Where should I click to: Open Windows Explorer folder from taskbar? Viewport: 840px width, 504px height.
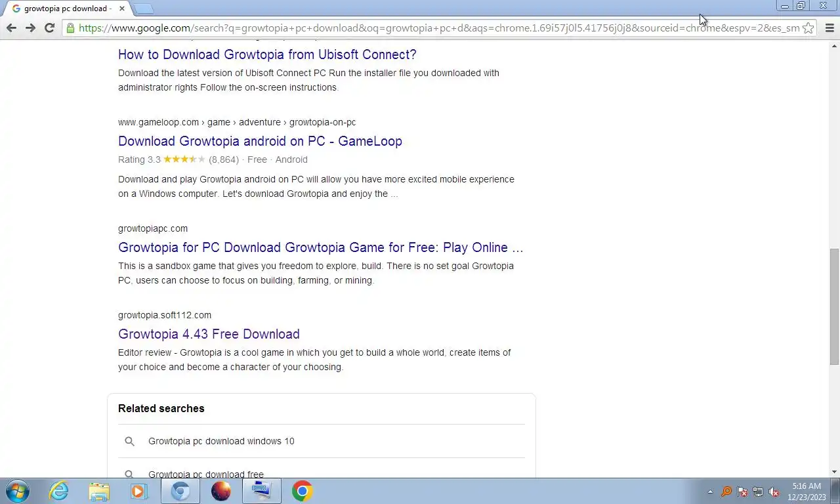[x=99, y=491]
